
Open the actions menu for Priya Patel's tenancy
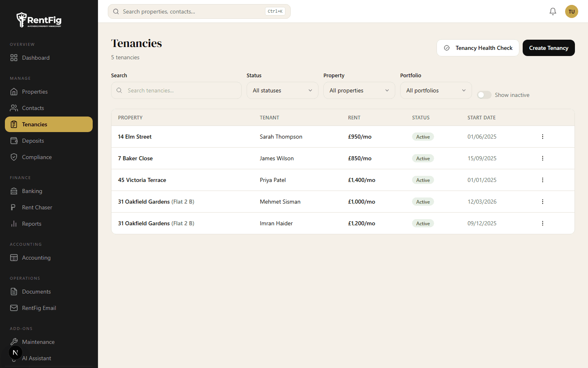pyautogui.click(x=542, y=180)
